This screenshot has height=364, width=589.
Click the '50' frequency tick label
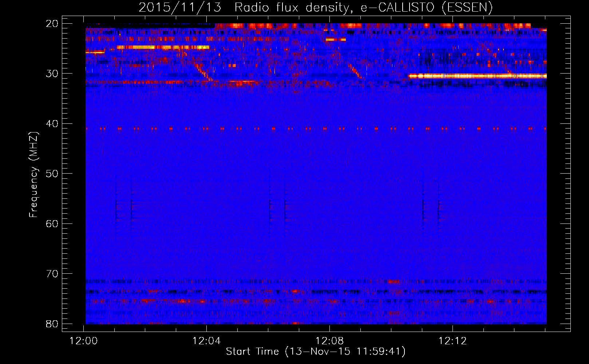coord(52,174)
